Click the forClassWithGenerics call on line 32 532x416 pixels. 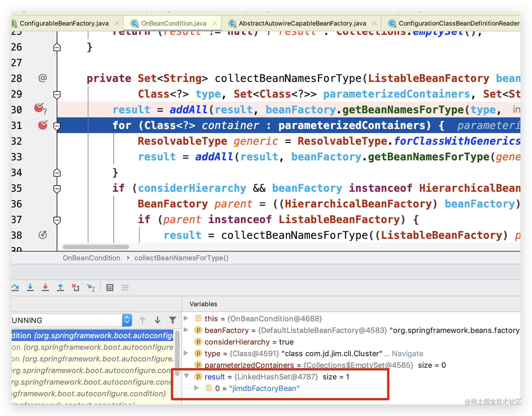(x=457, y=141)
